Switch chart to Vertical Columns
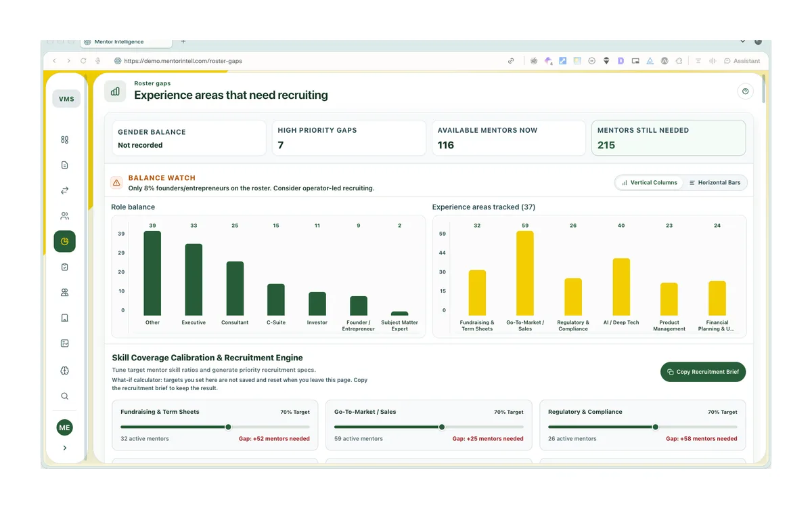 point(650,183)
